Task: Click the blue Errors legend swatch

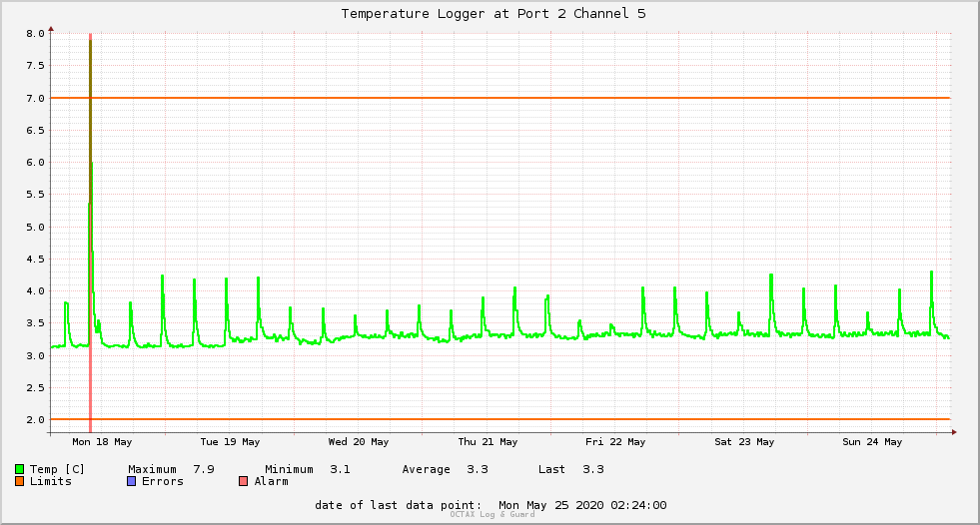Action: pos(131,481)
